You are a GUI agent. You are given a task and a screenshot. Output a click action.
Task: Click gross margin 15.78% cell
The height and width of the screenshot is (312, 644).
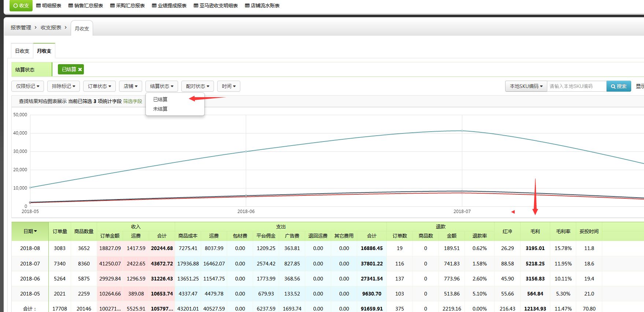(563, 248)
